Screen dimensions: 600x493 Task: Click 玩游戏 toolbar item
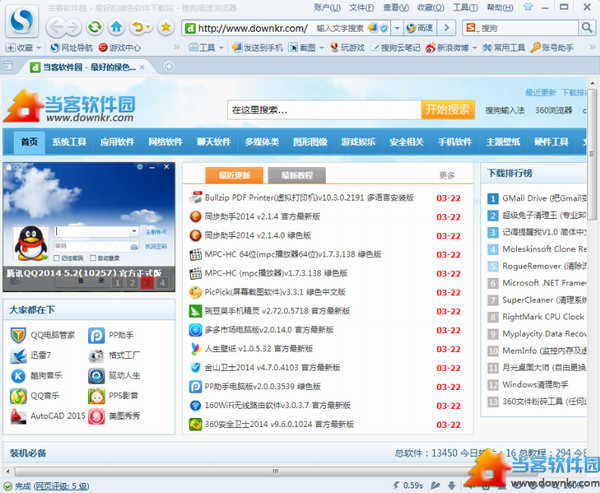click(x=347, y=47)
